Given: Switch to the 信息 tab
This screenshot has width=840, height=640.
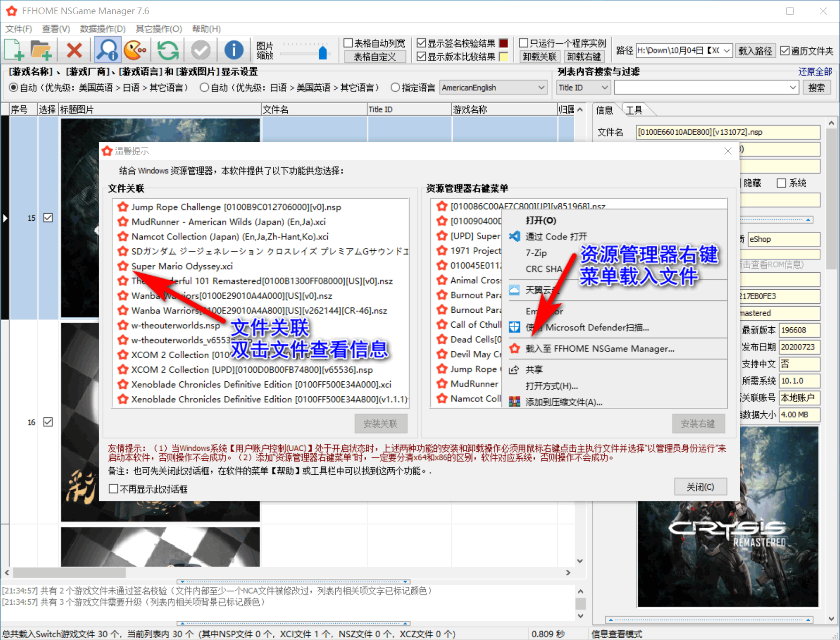Looking at the screenshot, I should (605, 110).
